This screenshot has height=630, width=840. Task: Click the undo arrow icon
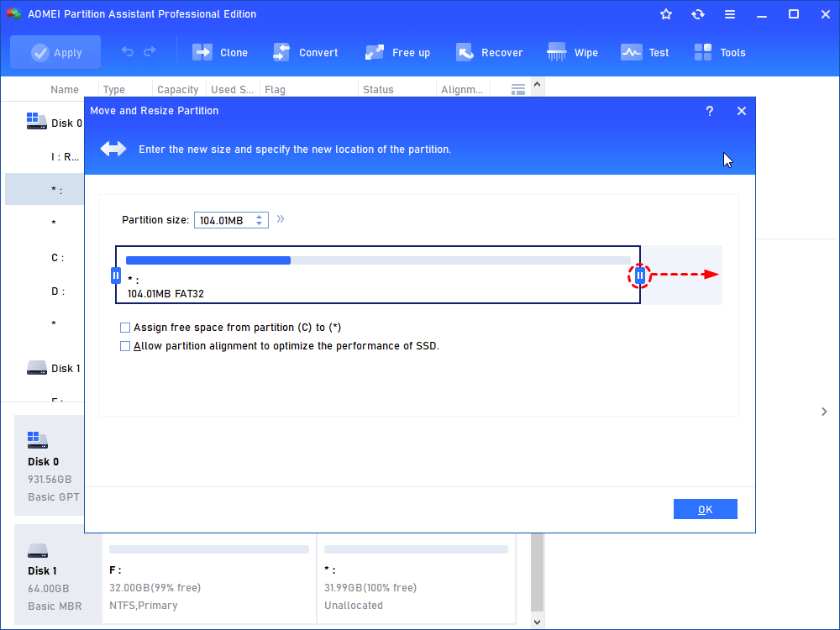pyautogui.click(x=128, y=51)
